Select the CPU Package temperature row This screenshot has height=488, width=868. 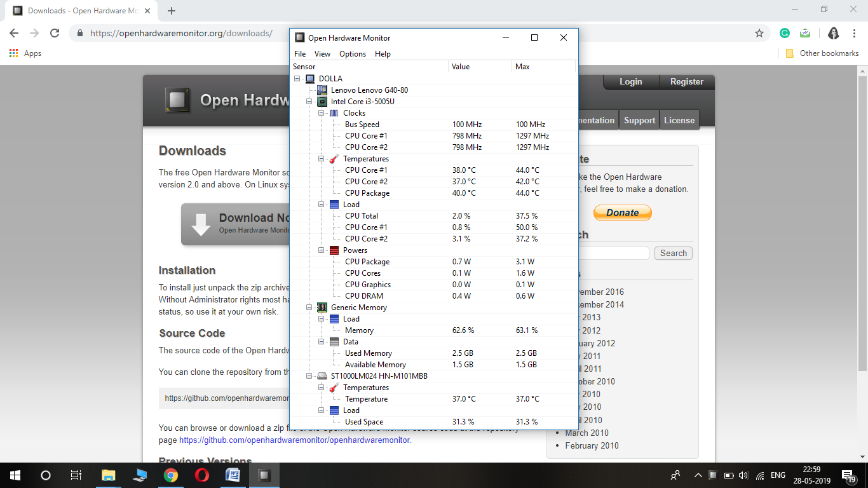pos(434,193)
